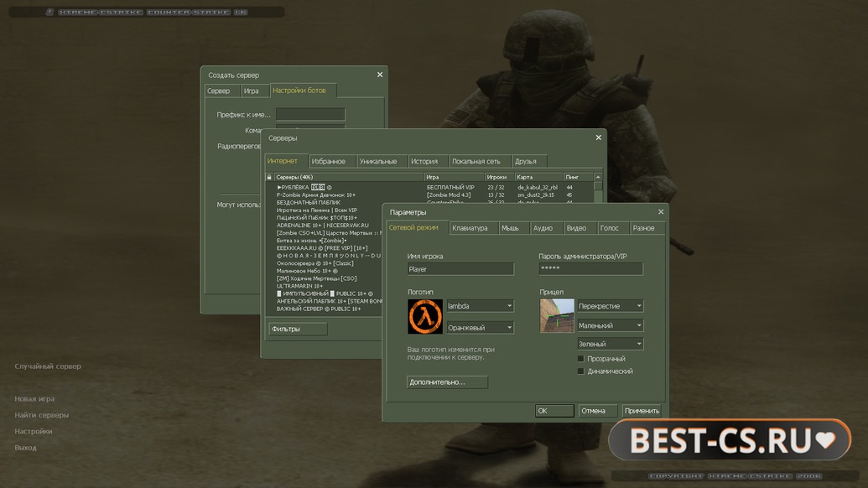Open the Маленький crosshair size dropdown
The image size is (868, 488).
point(610,325)
